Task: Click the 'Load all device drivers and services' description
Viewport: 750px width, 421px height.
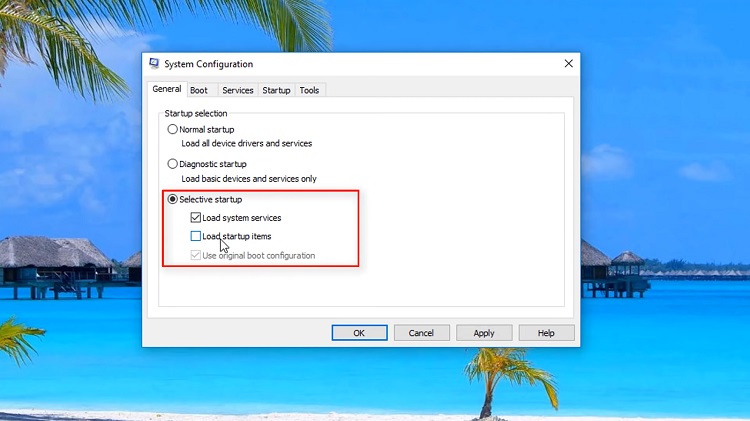Action: (246, 144)
